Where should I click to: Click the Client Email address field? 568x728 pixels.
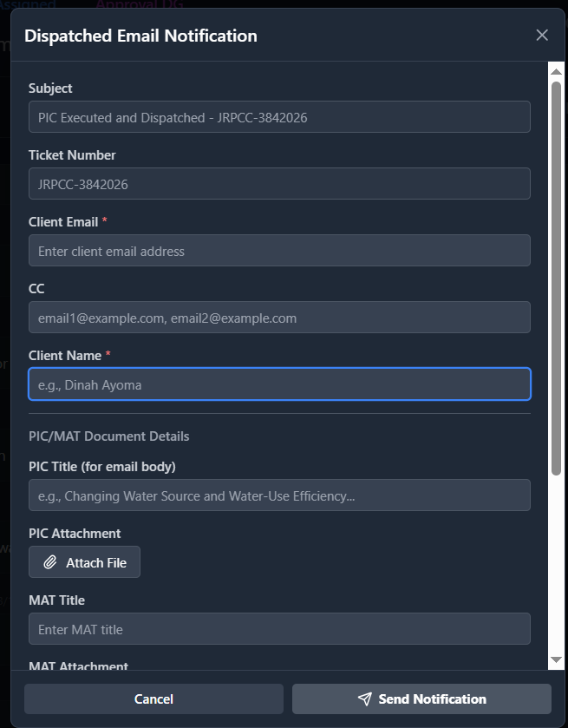[279, 251]
